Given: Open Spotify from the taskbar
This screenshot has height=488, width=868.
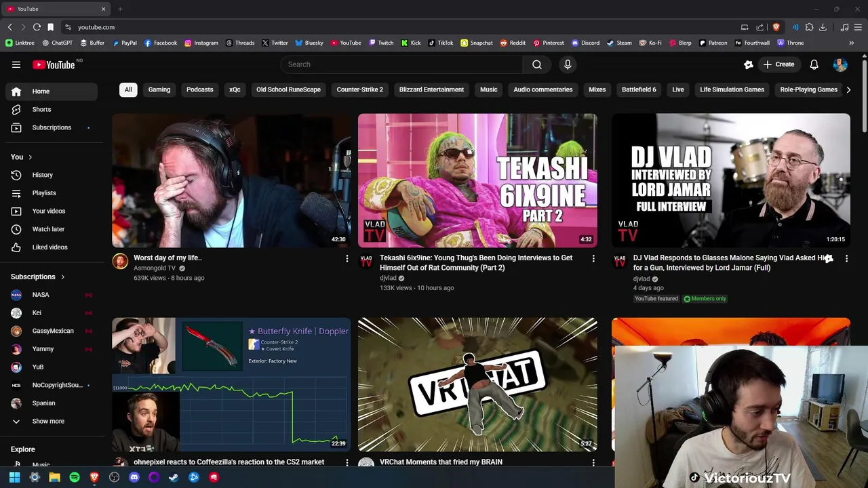Looking at the screenshot, I should tap(75, 477).
